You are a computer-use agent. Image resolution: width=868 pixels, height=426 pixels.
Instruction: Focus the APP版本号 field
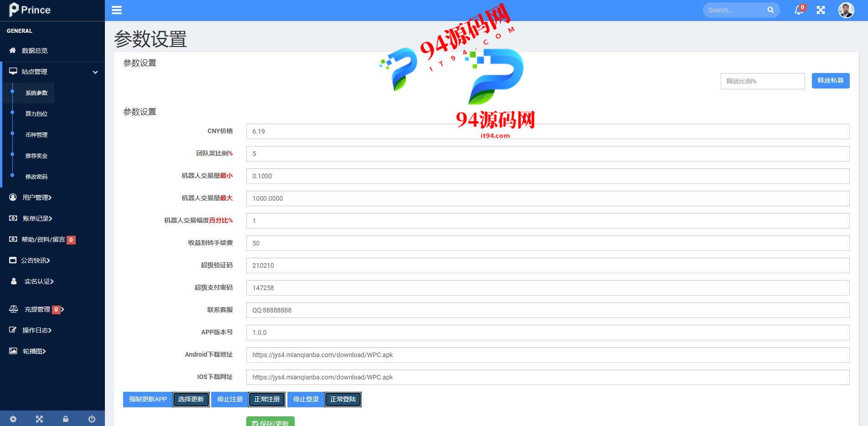548,332
